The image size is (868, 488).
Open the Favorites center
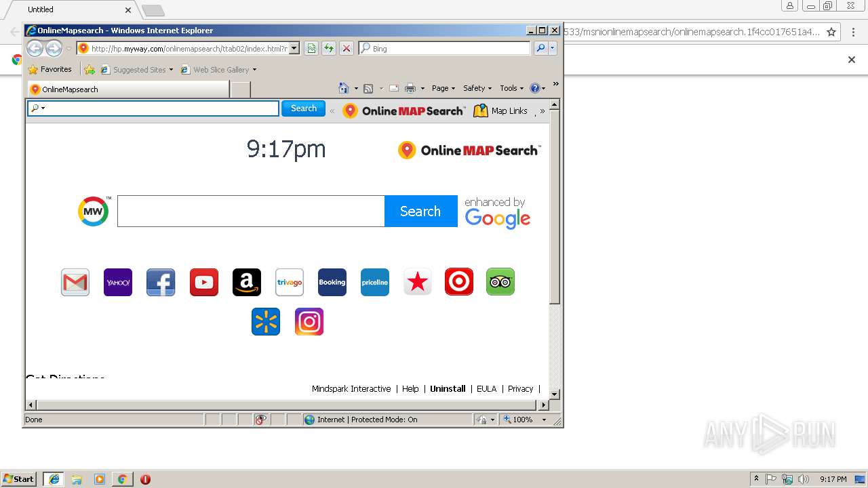pos(50,69)
